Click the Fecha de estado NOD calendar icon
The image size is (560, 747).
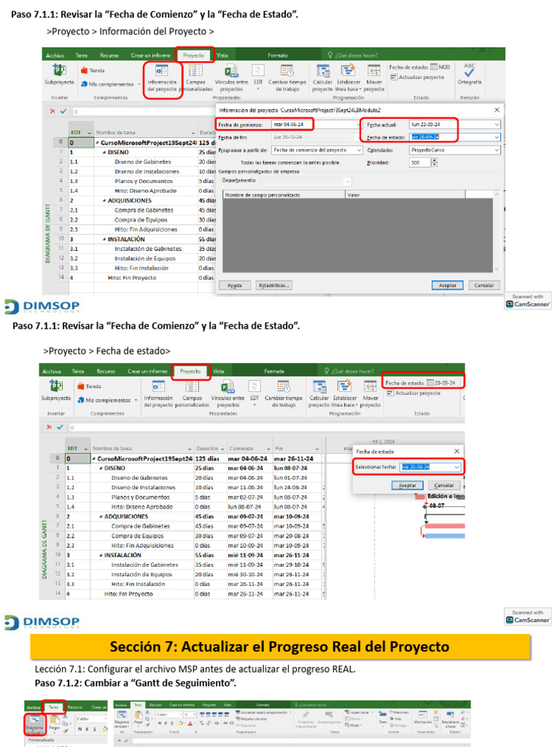[x=434, y=67]
